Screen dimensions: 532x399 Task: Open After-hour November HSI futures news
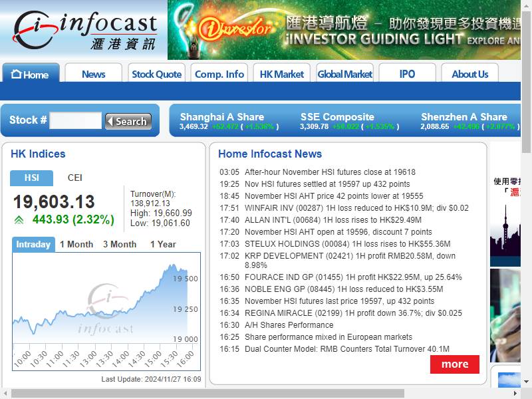330,172
